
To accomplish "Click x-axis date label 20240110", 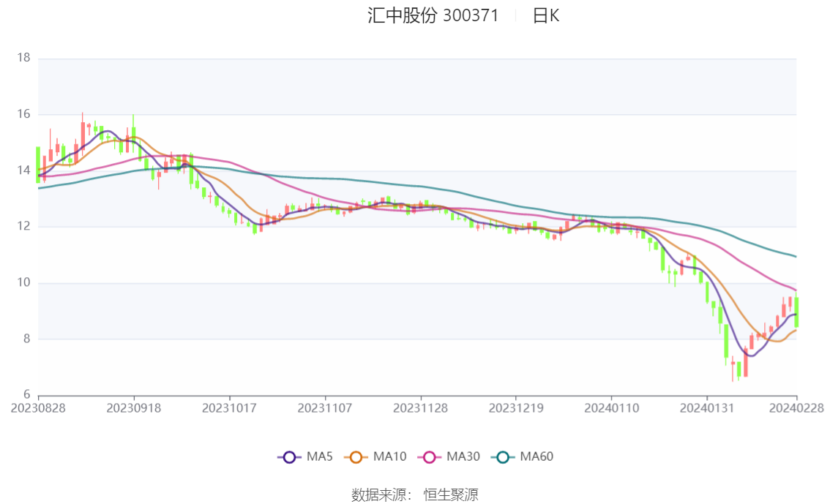I will point(611,408).
